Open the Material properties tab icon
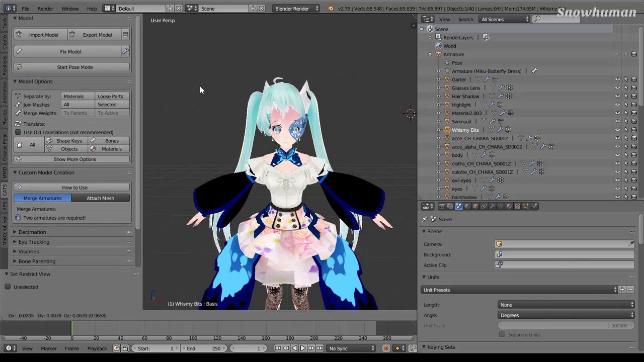644x362 pixels. click(509, 206)
